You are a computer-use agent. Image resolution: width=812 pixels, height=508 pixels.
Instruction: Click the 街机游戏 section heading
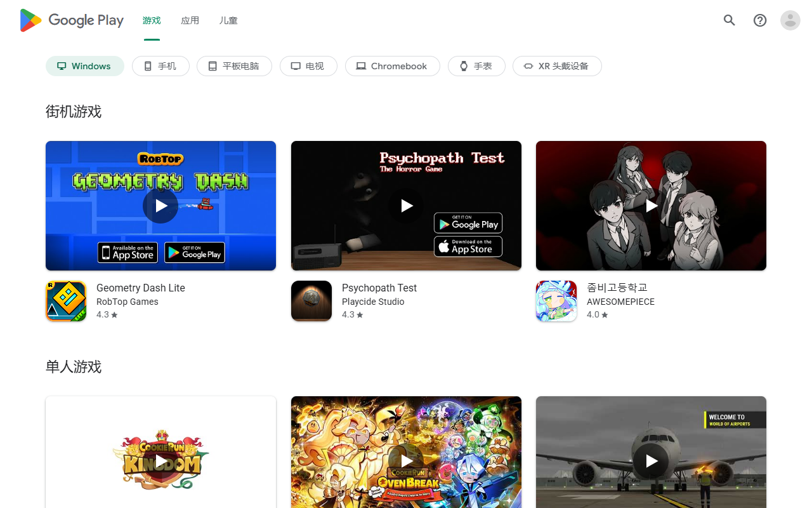(74, 112)
